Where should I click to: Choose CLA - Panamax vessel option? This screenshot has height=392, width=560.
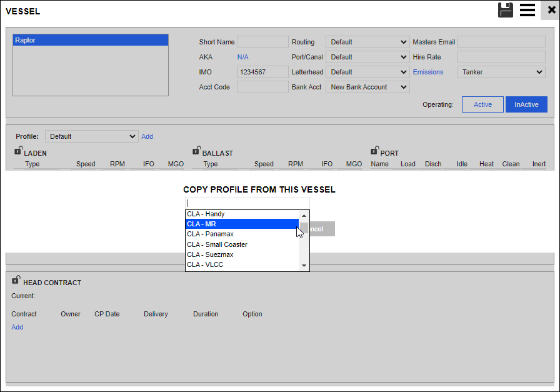242,234
